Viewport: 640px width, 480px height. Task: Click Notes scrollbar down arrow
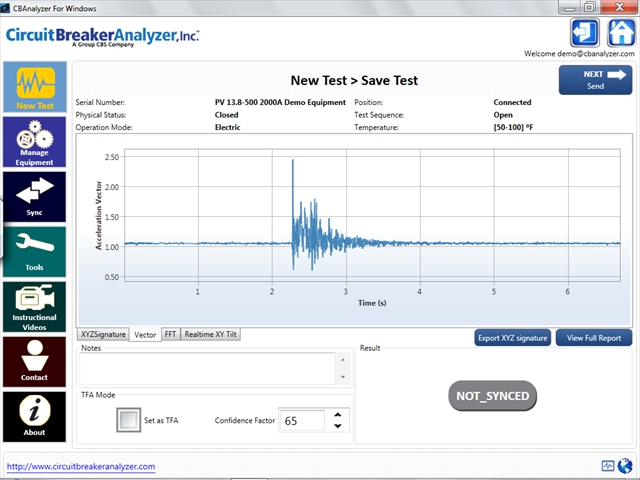tap(343, 377)
